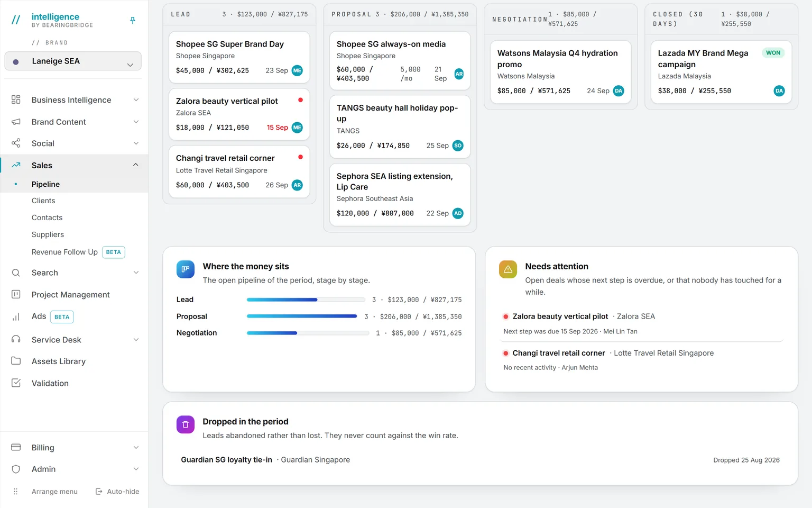This screenshot has height=508, width=812.
Task: Click the Billing card icon
Action: tap(16, 447)
